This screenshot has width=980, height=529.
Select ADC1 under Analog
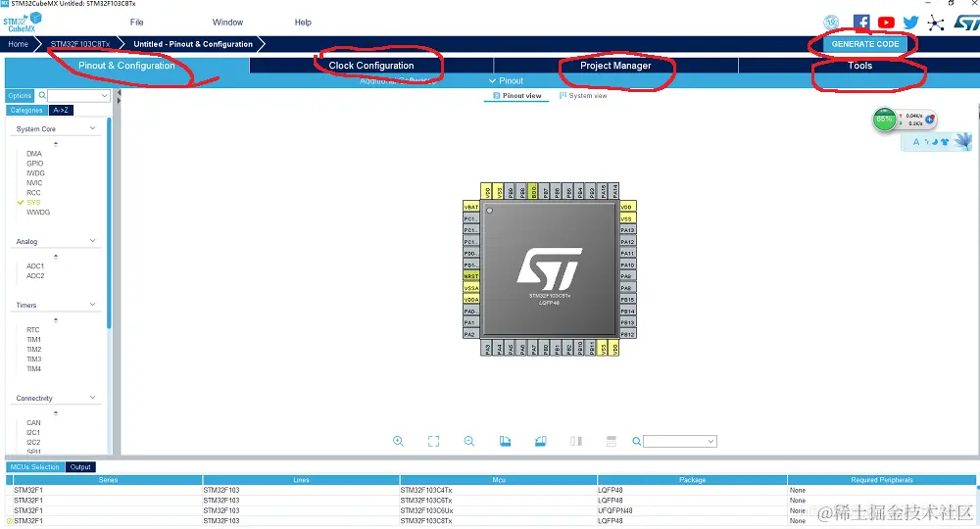tap(35, 266)
